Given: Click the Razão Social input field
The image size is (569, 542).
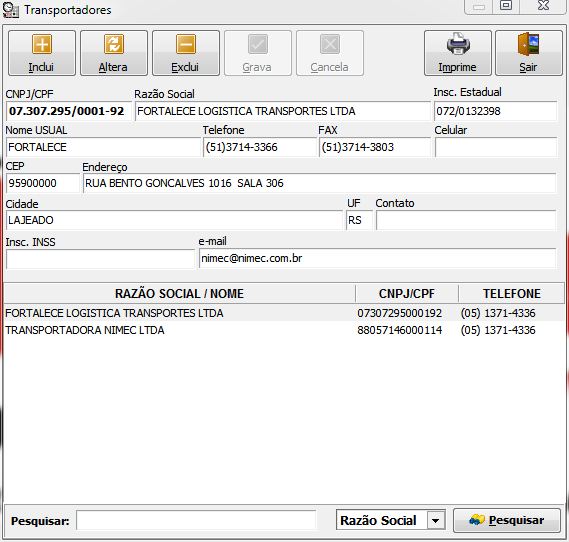Looking at the screenshot, I should [282, 111].
